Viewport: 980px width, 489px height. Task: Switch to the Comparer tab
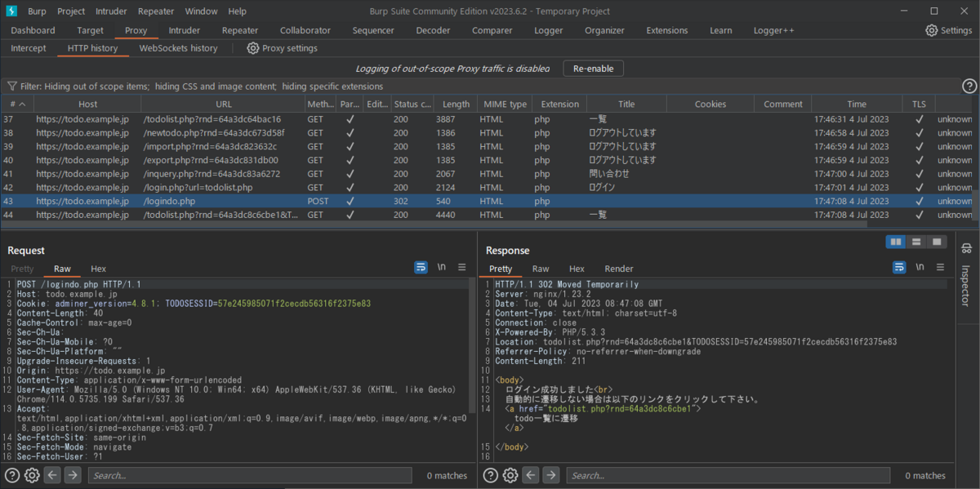point(492,30)
